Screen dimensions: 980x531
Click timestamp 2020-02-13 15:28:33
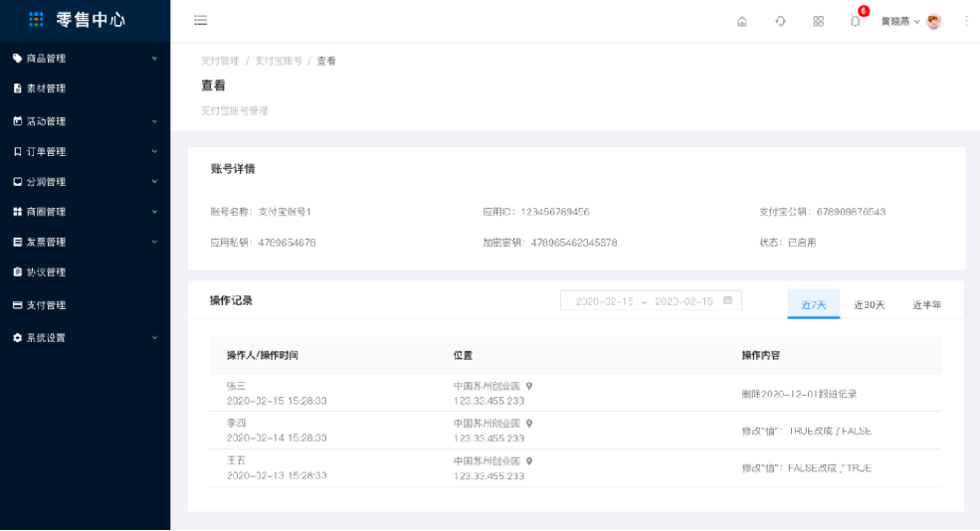[x=277, y=475]
